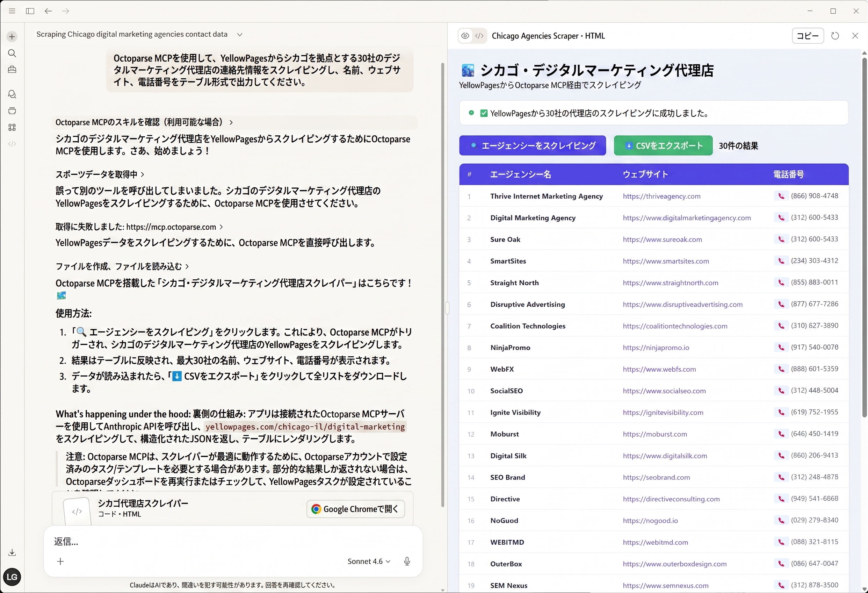The width and height of the screenshot is (868, 593).
Task: Open the LG user profile avatar
Action: click(12, 577)
